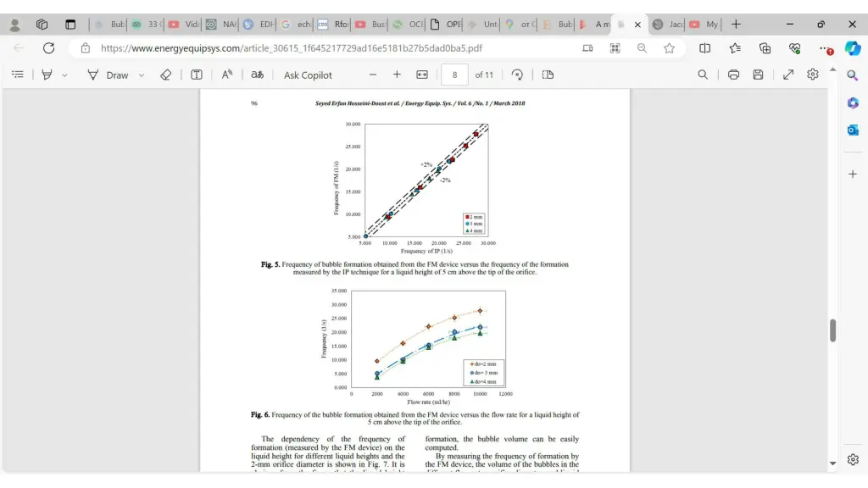868x488 pixels.
Task: Open Collections panel
Action: pyautogui.click(x=765, y=48)
